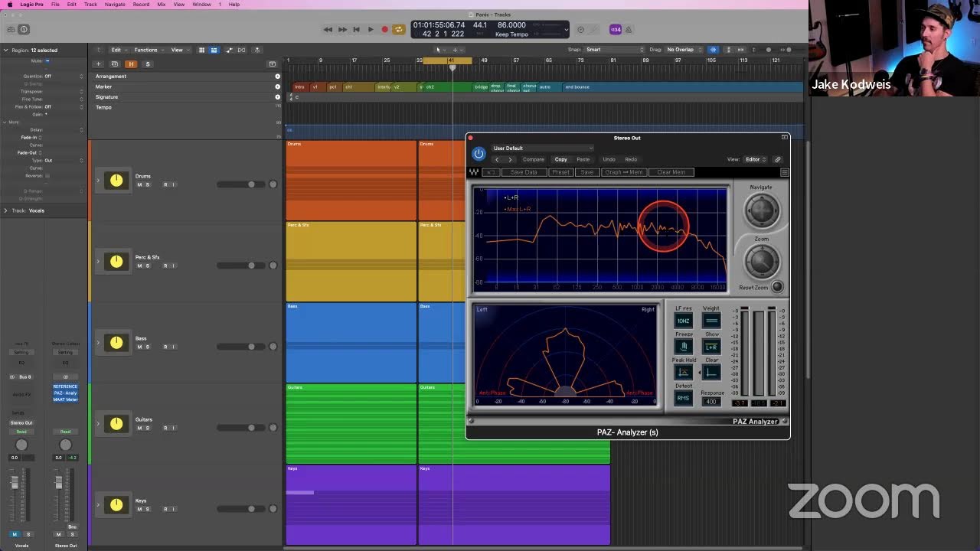Go to previous plugin preset arrow
The height and width of the screenshot is (551, 980).
click(x=497, y=159)
